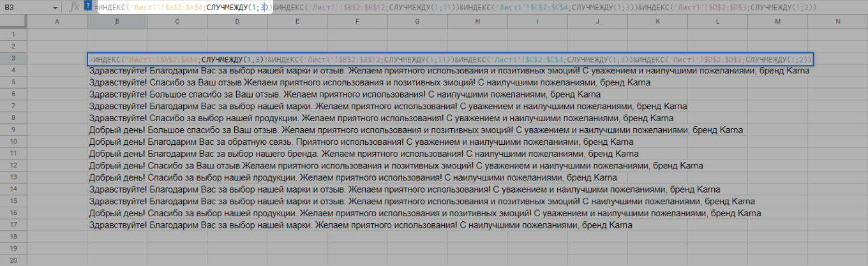Select row 8 header
Screen dimensions: 868x266
[14, 118]
